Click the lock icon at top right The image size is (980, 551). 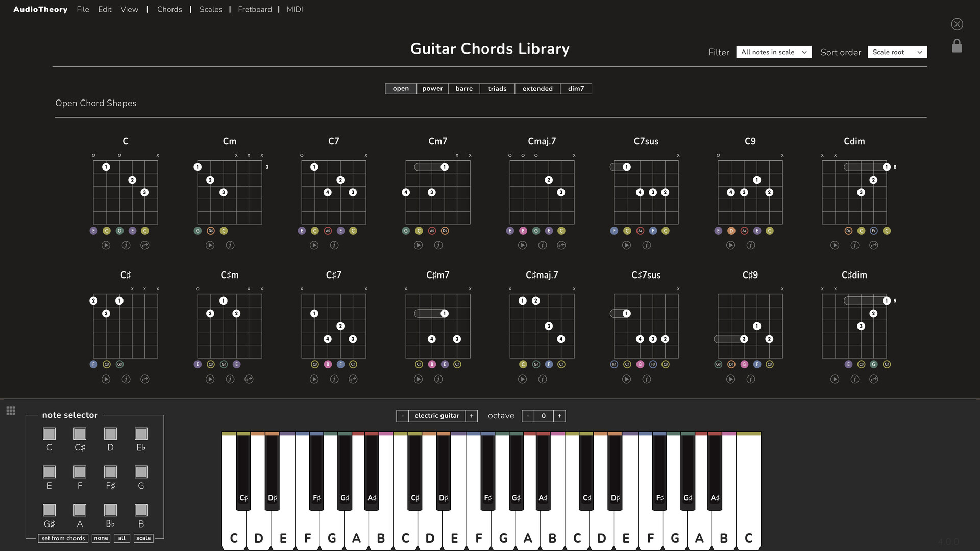[x=957, y=46]
